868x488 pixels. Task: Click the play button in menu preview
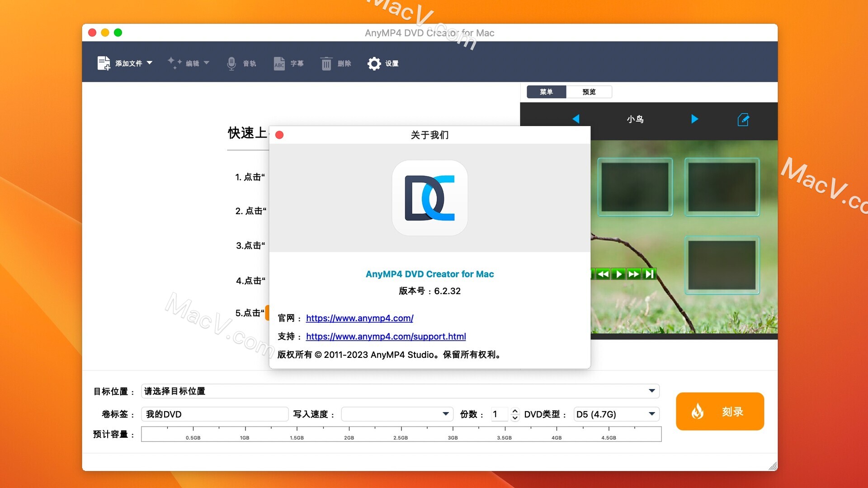tap(619, 274)
